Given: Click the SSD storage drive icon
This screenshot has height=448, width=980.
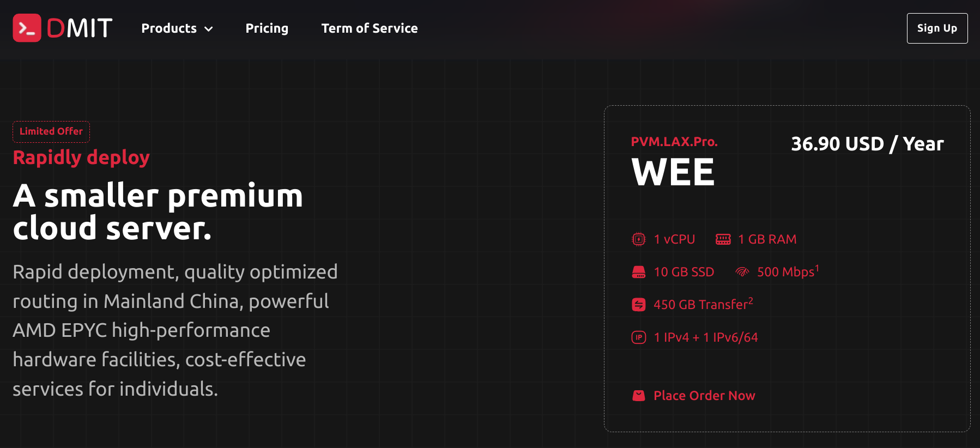Looking at the screenshot, I should (638, 272).
